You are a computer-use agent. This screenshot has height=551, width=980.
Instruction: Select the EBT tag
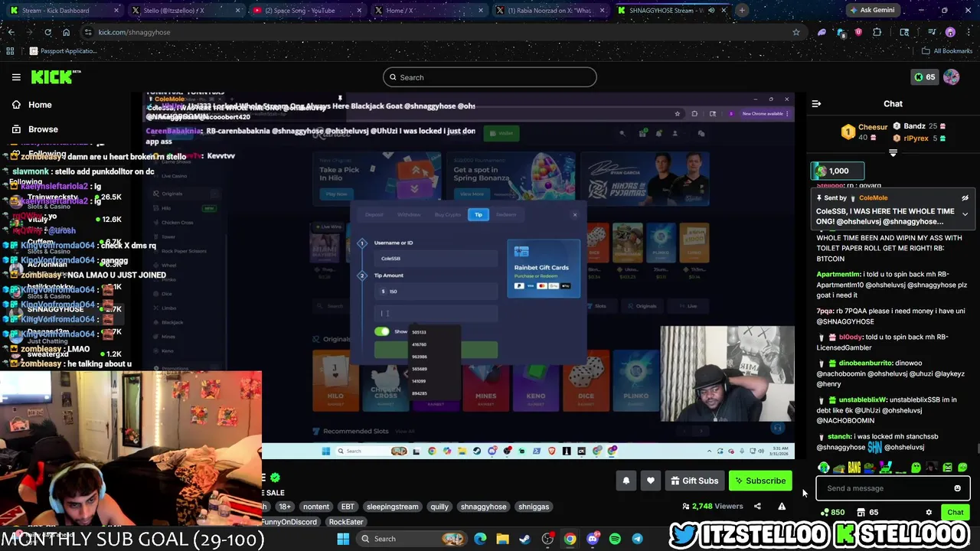point(348,507)
